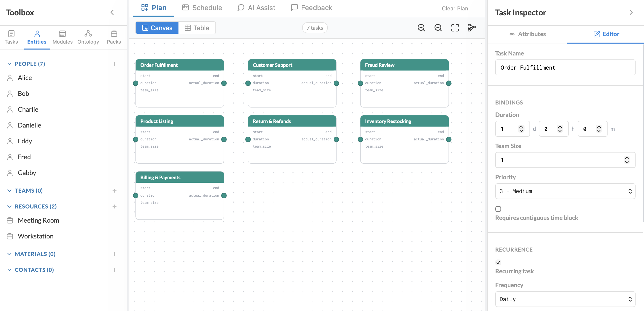Open the Attributes tab in Task Inspector
Screen dimensions: 644x311
(532, 34)
